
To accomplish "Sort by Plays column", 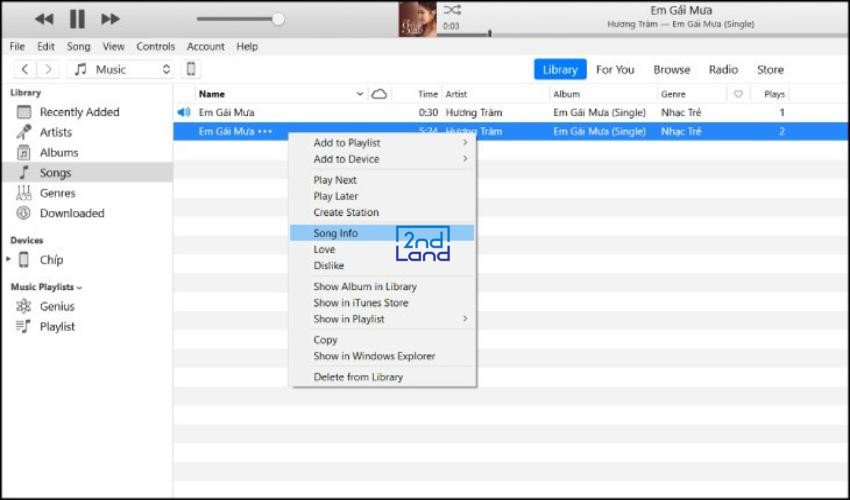I will pyautogui.click(x=774, y=94).
